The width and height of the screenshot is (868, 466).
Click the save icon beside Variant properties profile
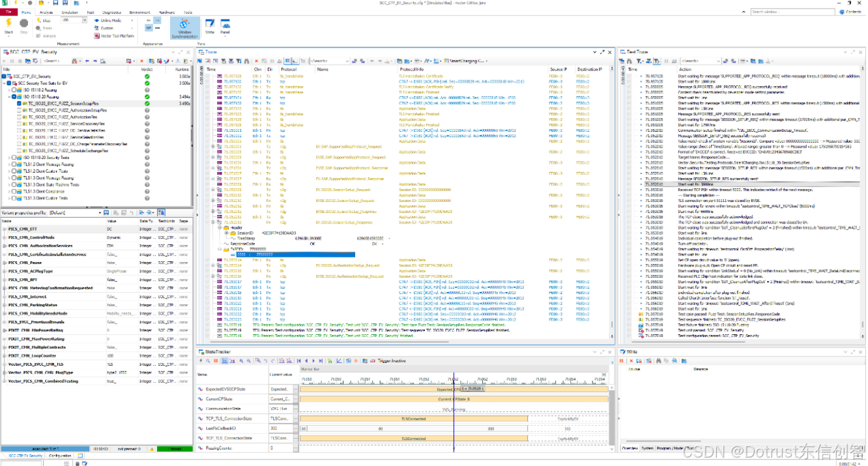[x=107, y=212]
